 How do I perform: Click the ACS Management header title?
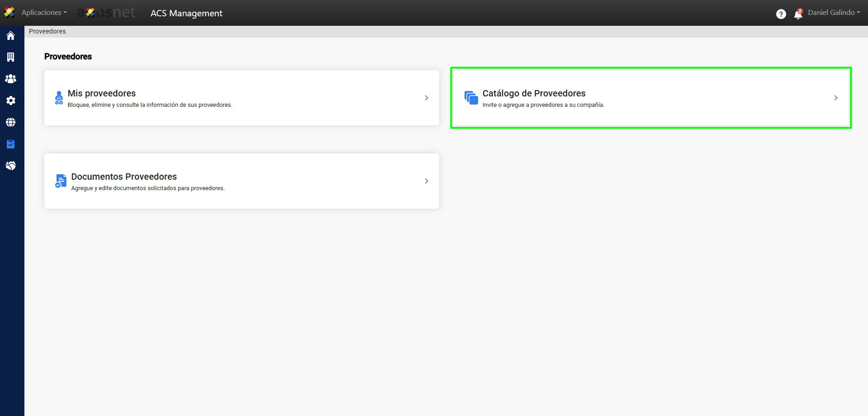[186, 13]
